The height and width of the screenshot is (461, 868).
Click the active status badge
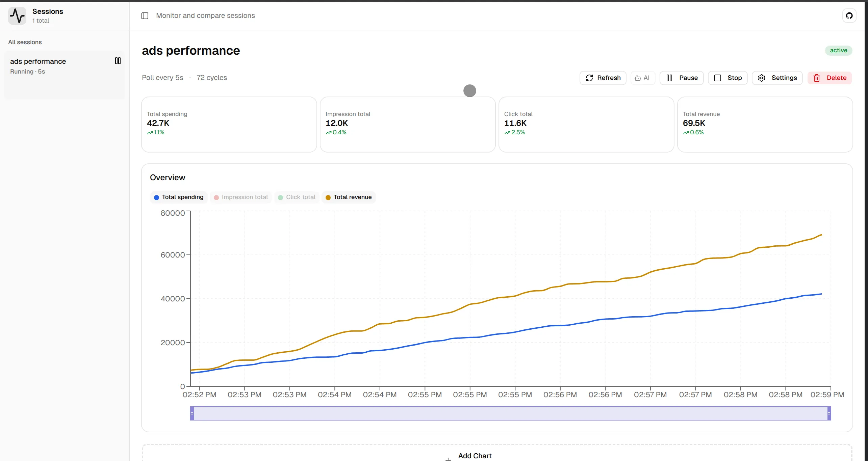click(x=839, y=50)
